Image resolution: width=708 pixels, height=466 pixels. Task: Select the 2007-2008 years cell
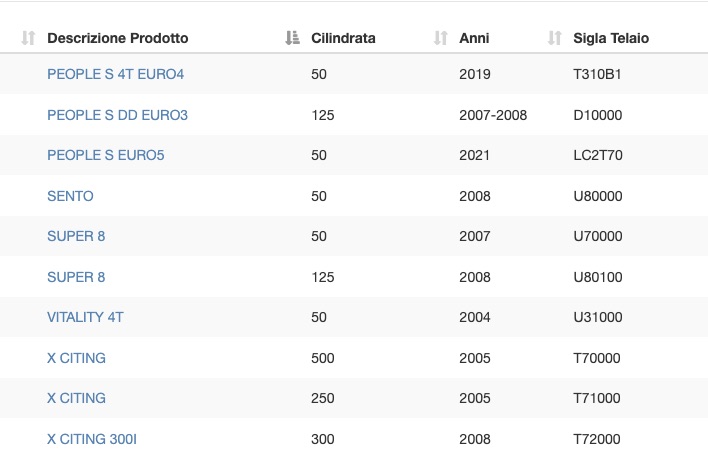(493, 115)
